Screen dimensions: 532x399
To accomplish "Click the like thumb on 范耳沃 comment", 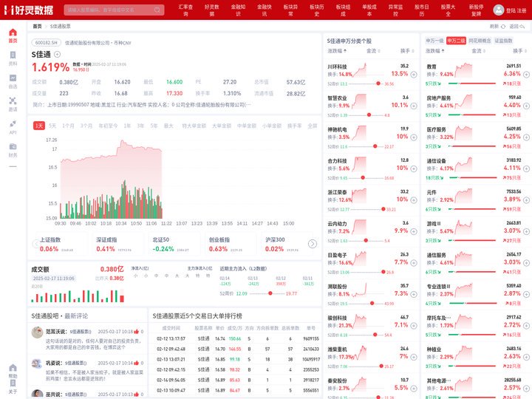I will (x=136, y=332).
